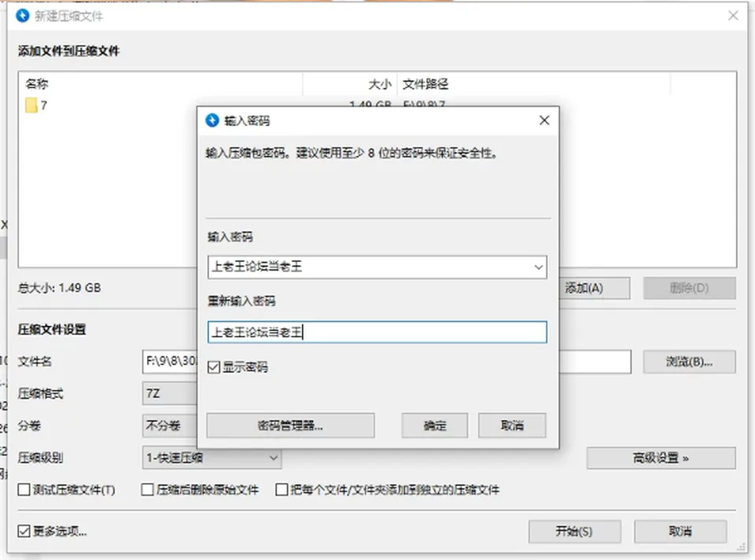755x560 pixels.
Task: Sort by the 名称 column header
Action: [x=160, y=84]
